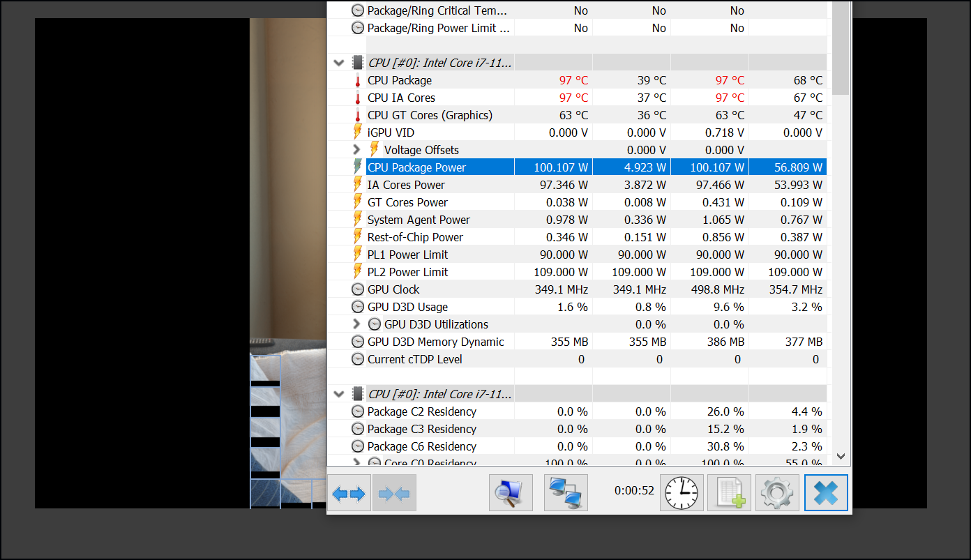This screenshot has height=560, width=971.
Task: Open sensor settings via the gear icon
Action: tap(777, 494)
